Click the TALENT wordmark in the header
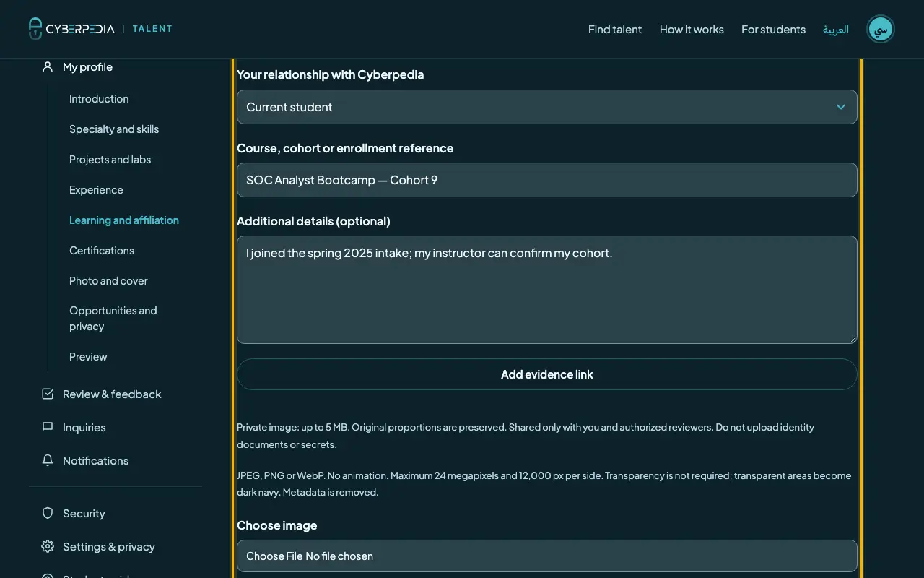924x578 pixels. pyautogui.click(x=152, y=29)
